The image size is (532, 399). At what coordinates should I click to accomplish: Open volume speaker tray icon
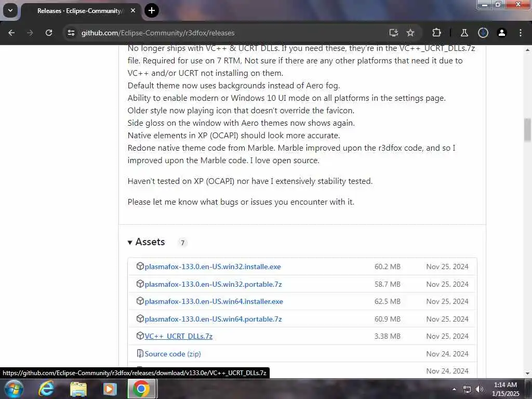click(x=480, y=389)
